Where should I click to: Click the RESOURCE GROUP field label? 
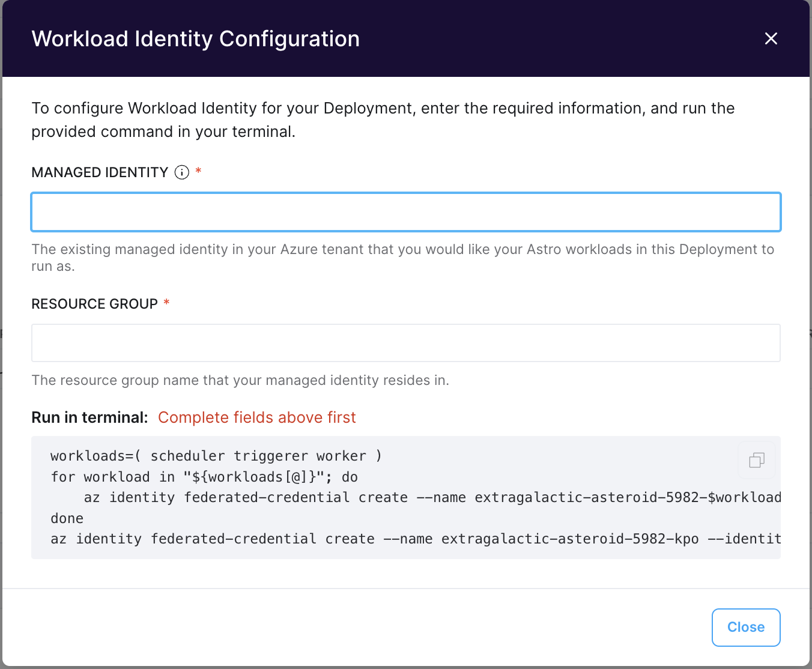(x=94, y=304)
